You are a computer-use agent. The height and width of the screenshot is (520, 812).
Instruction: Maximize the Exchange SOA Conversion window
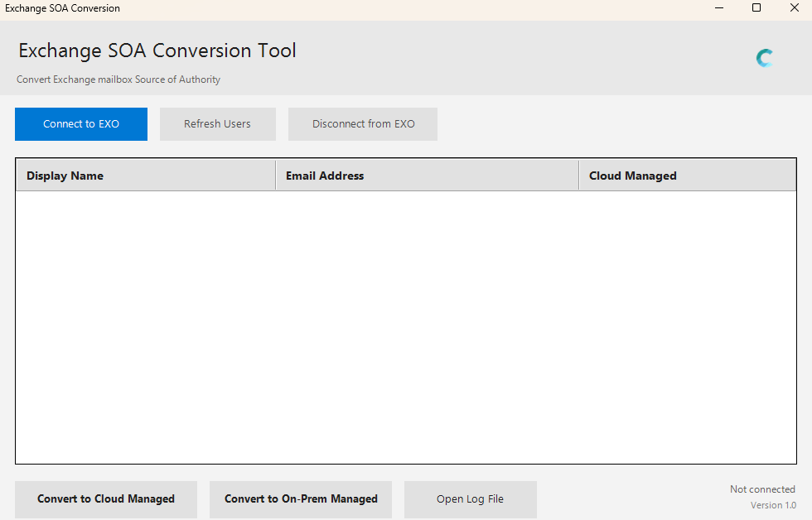[756, 8]
